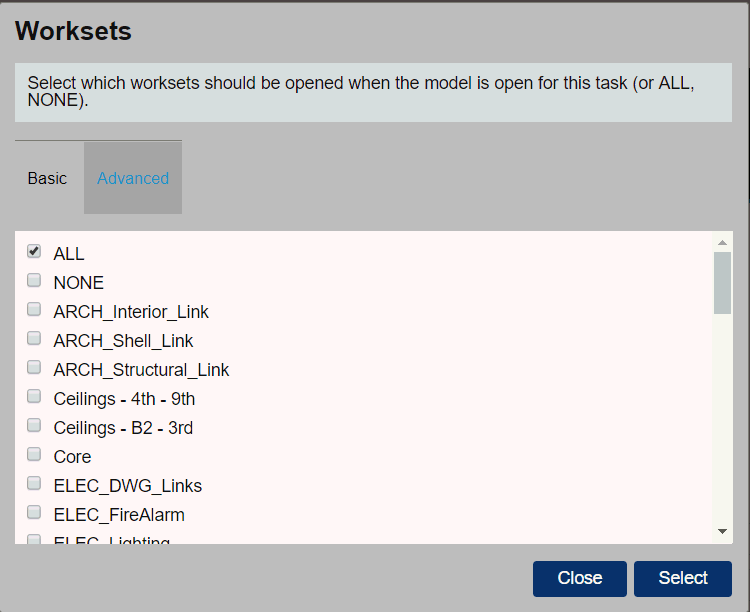Screen dimensions: 750x612
Task: Open the Advanced tab
Action: (x=133, y=178)
